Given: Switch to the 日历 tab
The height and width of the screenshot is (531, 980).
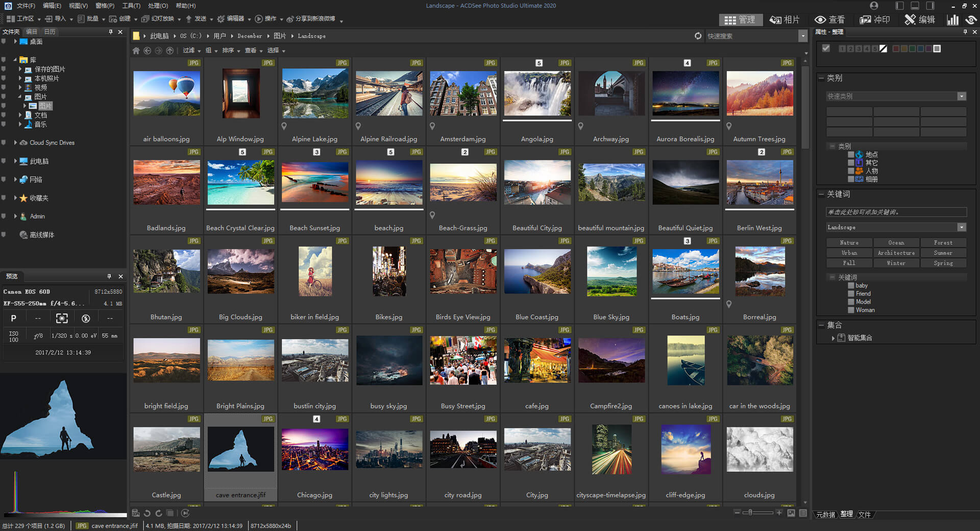Looking at the screenshot, I should [50, 32].
